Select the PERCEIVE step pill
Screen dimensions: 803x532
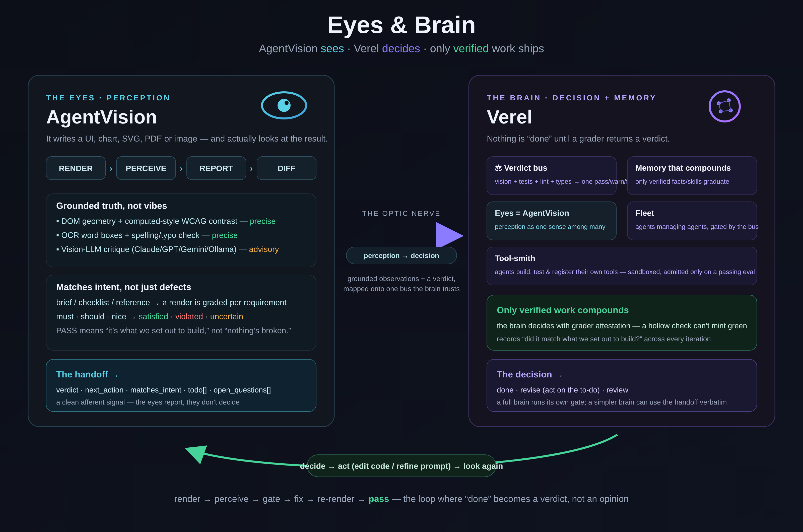pyautogui.click(x=146, y=168)
